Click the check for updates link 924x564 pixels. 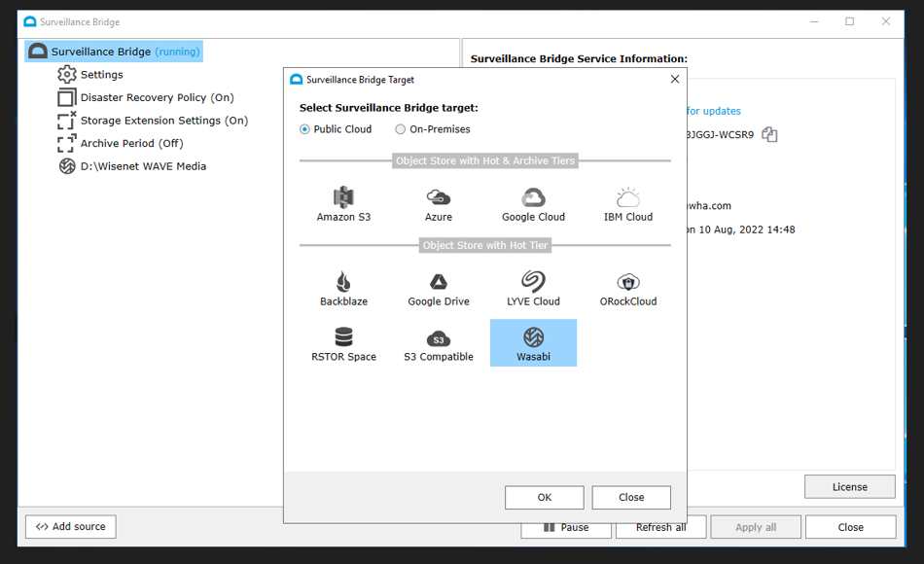click(x=714, y=111)
